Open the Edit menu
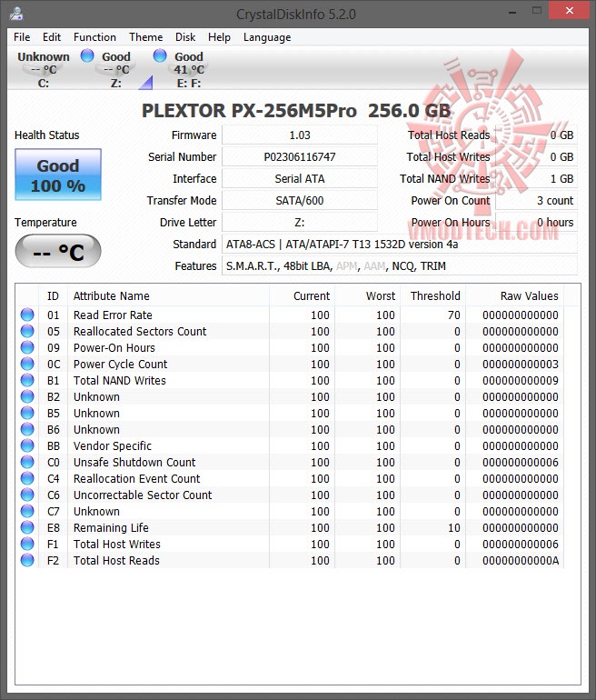This screenshot has height=700, width=596. [x=51, y=37]
